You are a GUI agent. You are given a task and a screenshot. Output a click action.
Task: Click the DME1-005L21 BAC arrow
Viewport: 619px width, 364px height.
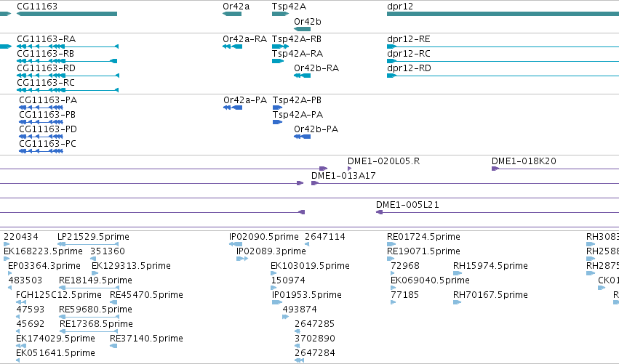click(380, 212)
